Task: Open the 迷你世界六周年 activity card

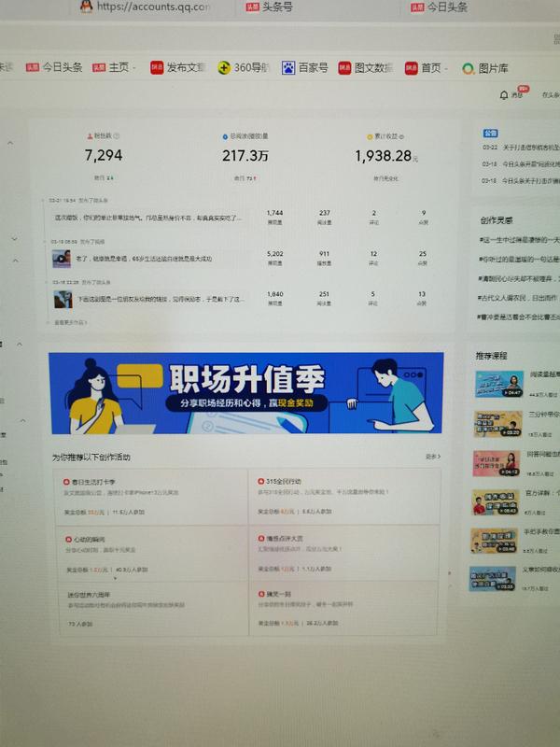Action: pos(153,609)
